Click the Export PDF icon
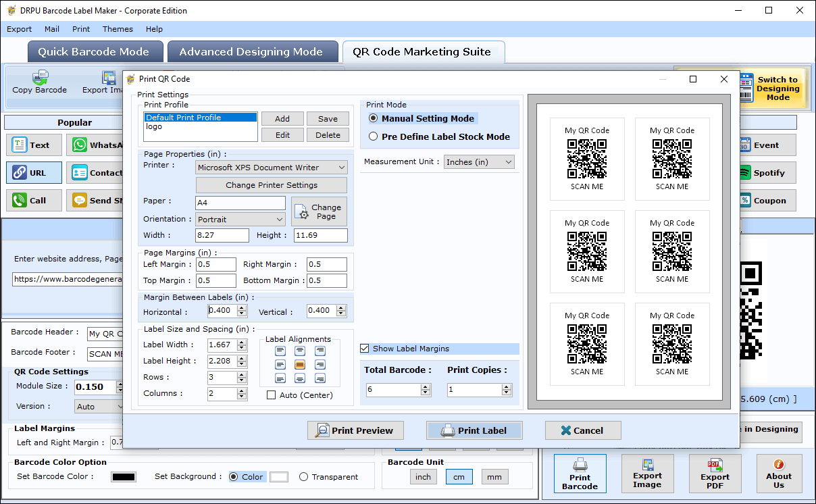Screen dimensions: 816x504 coord(715,464)
